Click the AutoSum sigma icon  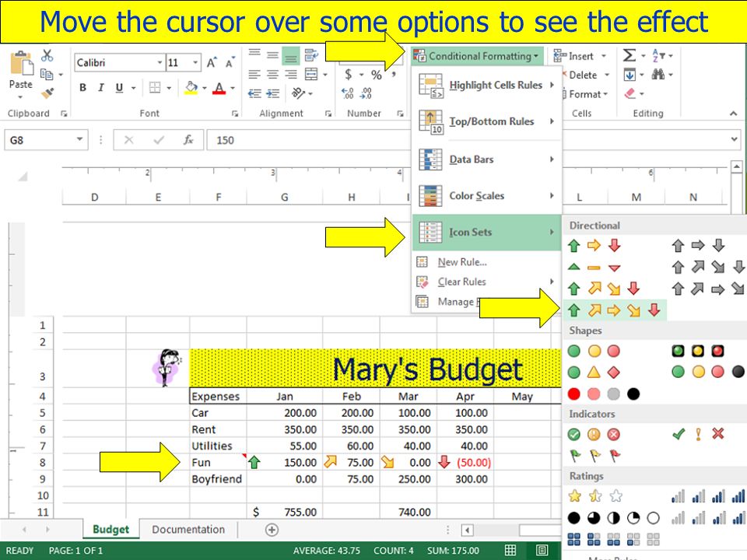(630, 56)
